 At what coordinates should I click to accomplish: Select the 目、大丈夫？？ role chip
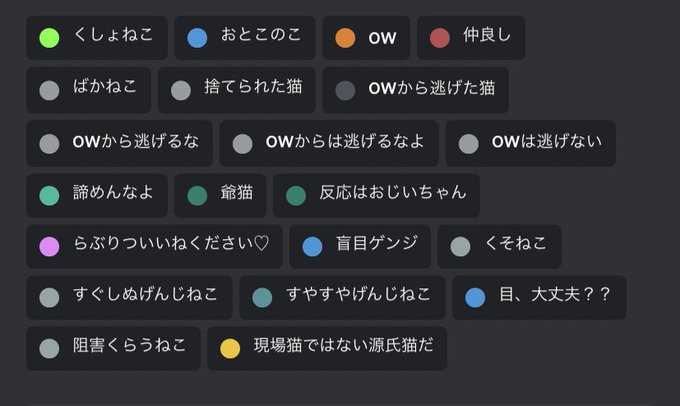click(539, 298)
